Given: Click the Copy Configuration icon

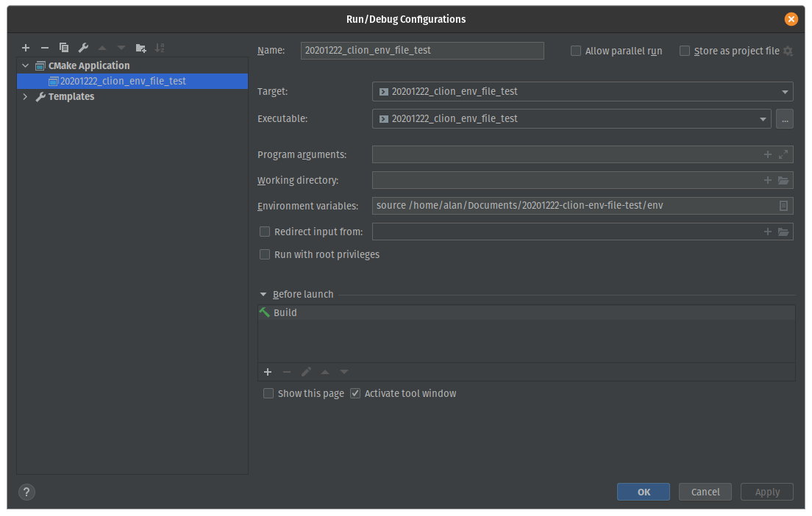Looking at the screenshot, I should coord(64,48).
